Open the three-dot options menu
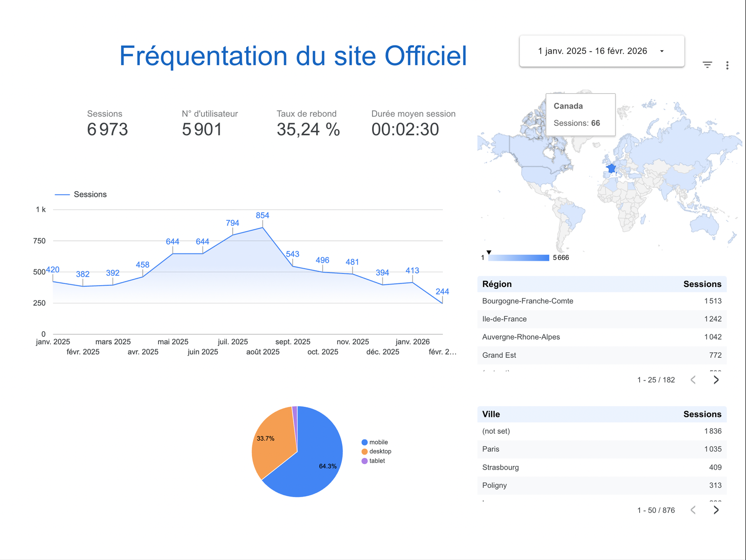 click(727, 65)
